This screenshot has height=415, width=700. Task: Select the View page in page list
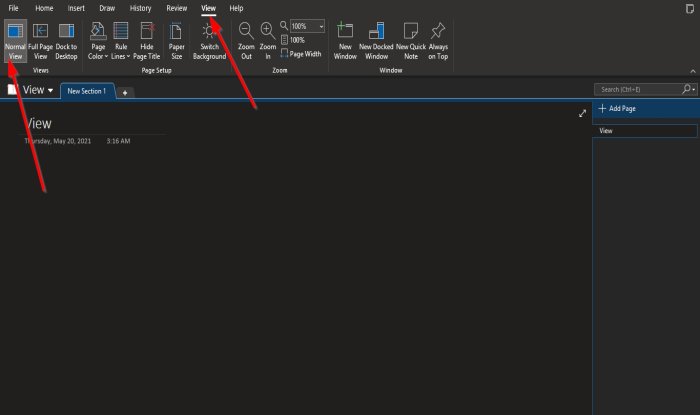click(645, 131)
